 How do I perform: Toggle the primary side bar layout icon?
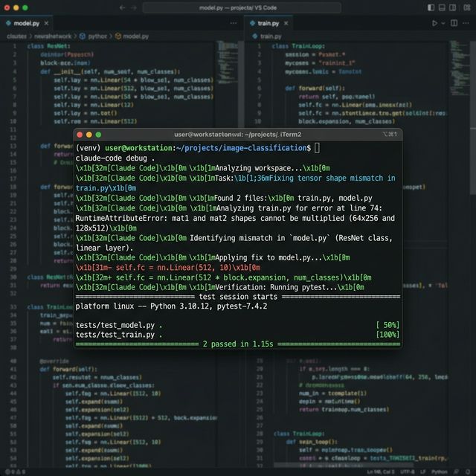[x=431, y=7]
